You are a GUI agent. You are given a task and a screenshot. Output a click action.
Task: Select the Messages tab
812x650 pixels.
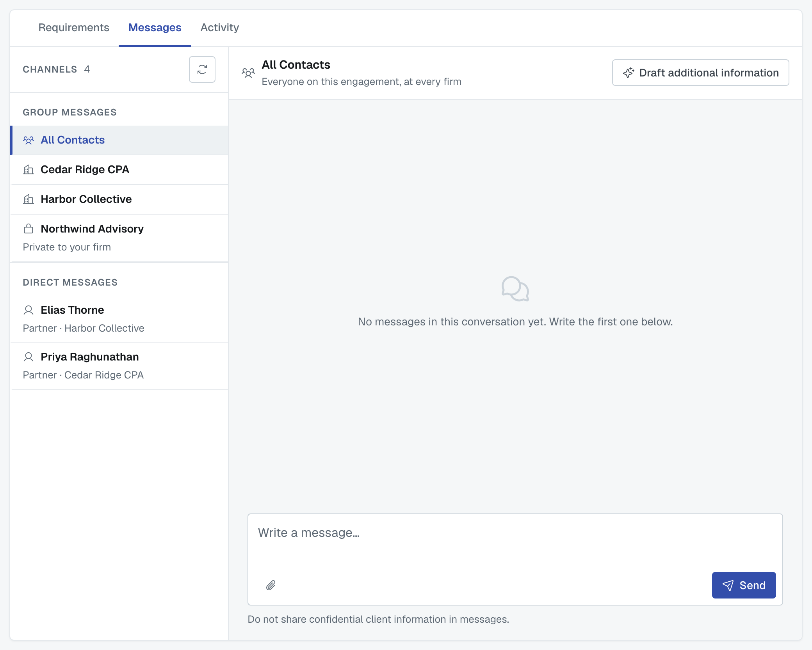(x=155, y=28)
